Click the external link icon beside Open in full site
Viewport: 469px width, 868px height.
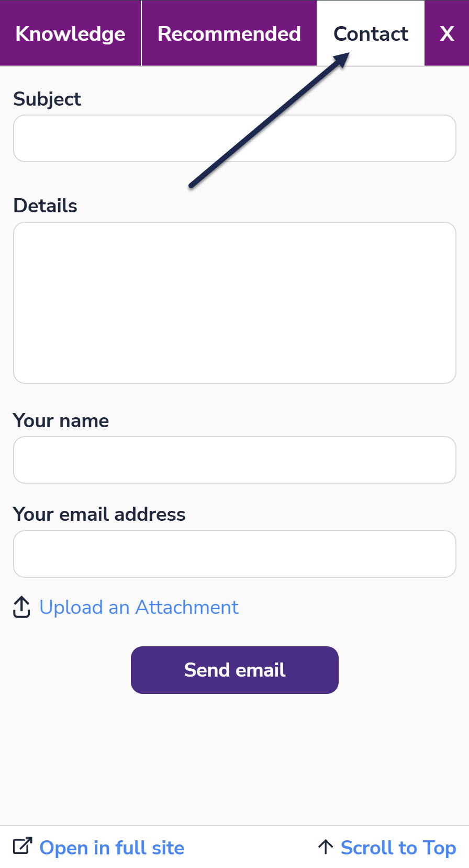coord(23,846)
